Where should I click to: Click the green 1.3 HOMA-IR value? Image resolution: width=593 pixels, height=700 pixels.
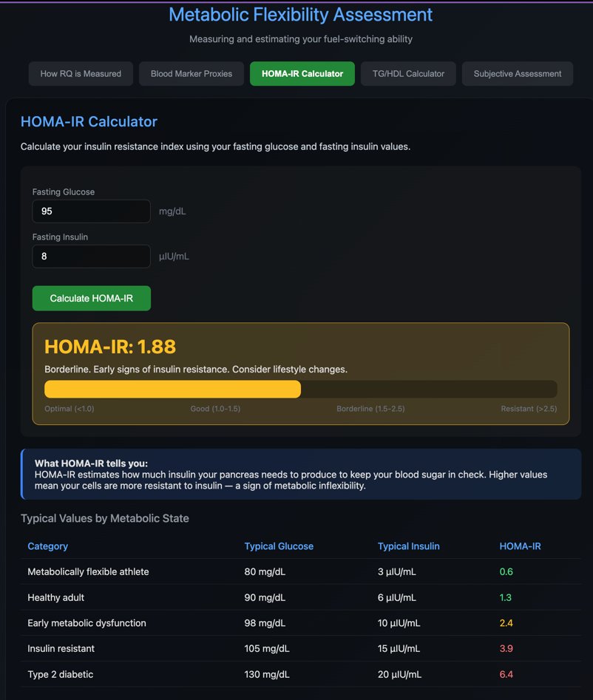click(x=506, y=597)
